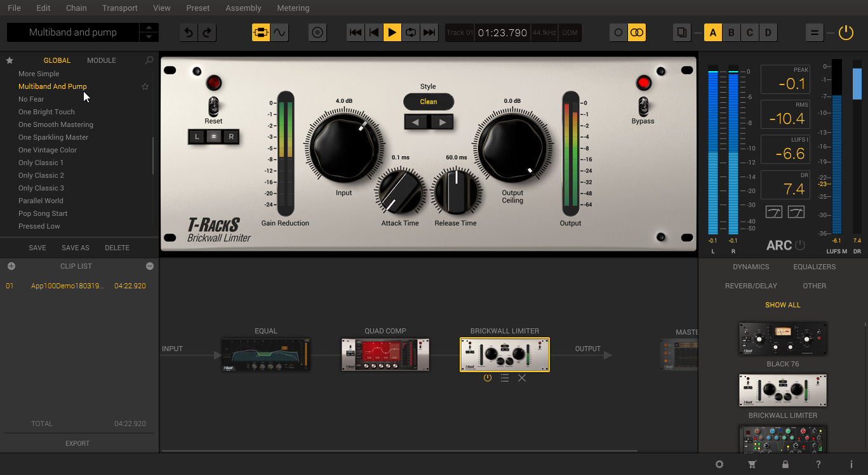868x475 pixels.
Task: Open the settings gear icon
Action: 719,464
